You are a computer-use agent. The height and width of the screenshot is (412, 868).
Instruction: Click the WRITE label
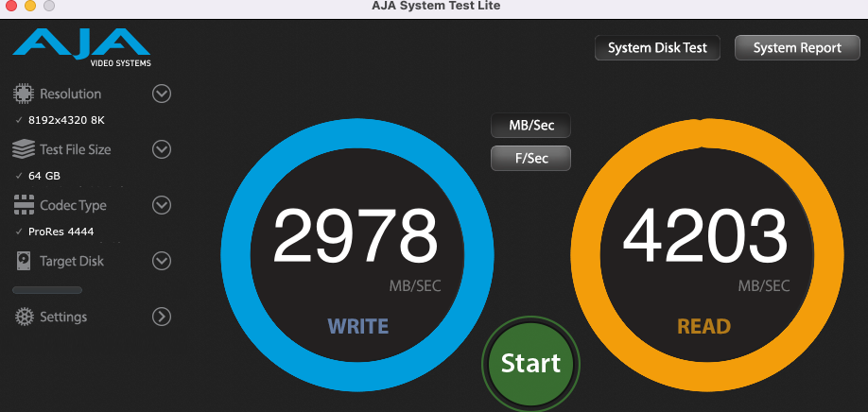(358, 326)
